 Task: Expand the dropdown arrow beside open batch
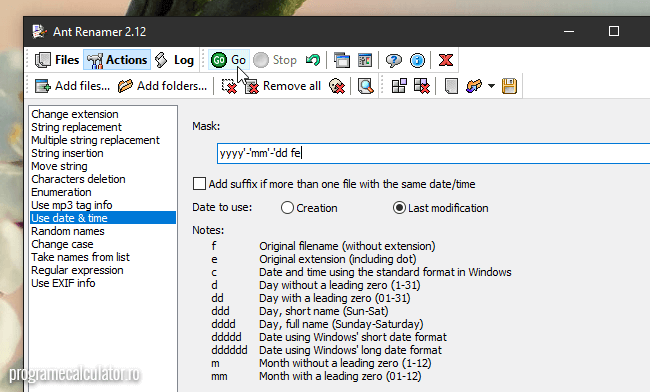point(491,86)
